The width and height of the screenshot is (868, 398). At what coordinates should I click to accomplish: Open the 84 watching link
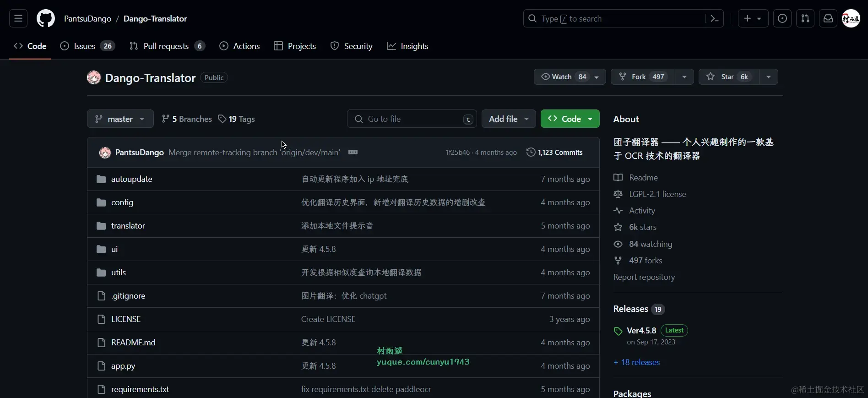643,244
